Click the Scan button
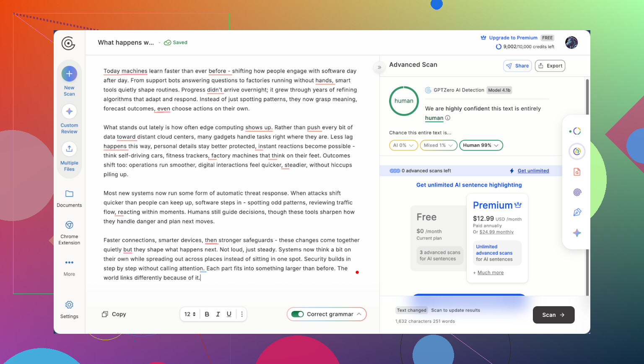Viewport: 644px width, 364px height. 553,315
